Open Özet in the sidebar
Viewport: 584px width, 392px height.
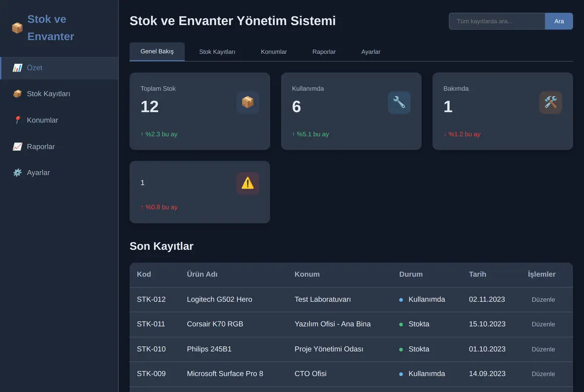[x=59, y=68]
